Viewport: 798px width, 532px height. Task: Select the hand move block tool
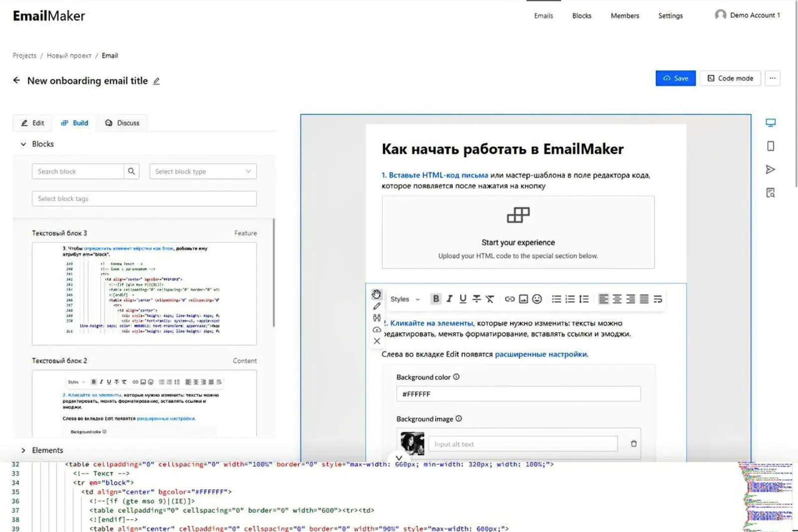[376, 294]
